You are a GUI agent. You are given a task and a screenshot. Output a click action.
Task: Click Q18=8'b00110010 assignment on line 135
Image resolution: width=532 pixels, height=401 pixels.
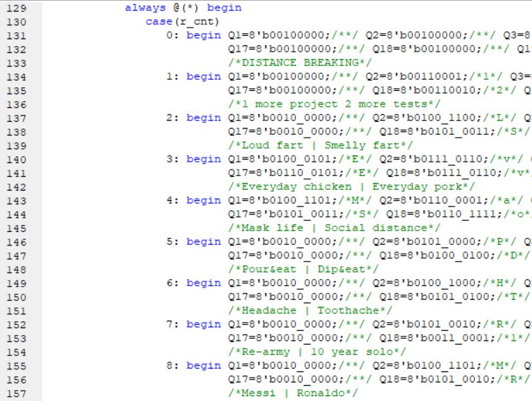point(424,91)
